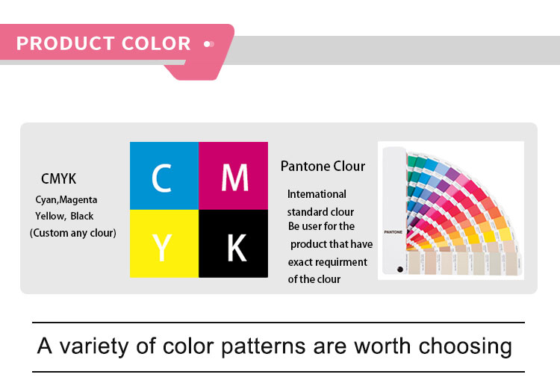Click the "standard clour" text line

[320, 211]
